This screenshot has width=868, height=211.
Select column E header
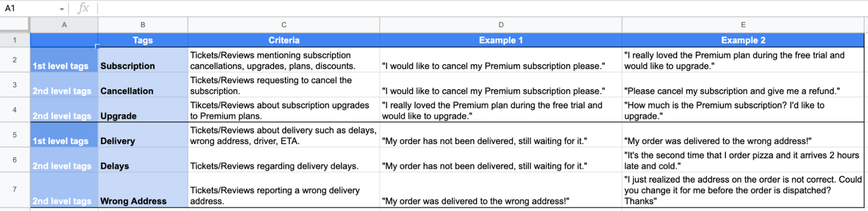743,25
